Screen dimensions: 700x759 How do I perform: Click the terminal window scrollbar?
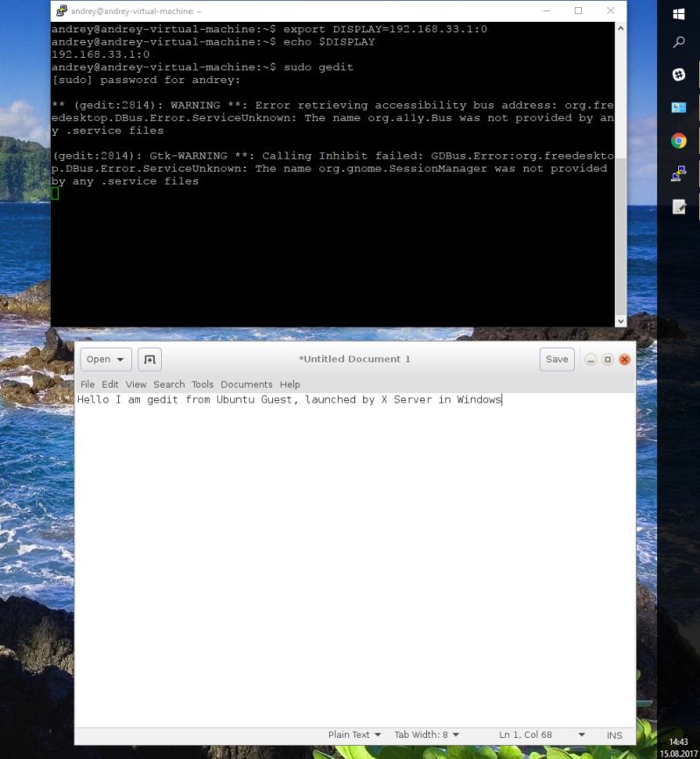coord(620,175)
